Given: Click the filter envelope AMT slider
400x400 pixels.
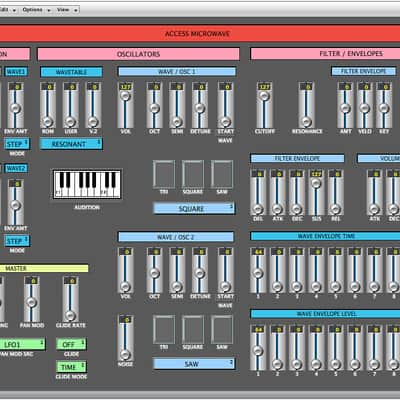Looking at the screenshot, I should pos(345,105).
